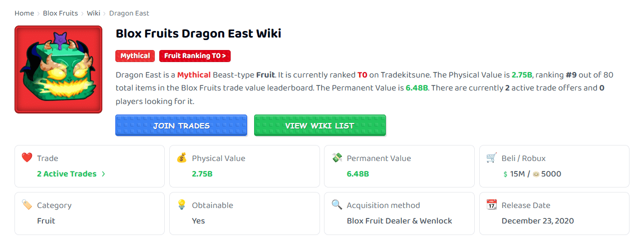This screenshot has width=644, height=245.
Task: Click the tag Category icon
Action: [x=27, y=205]
